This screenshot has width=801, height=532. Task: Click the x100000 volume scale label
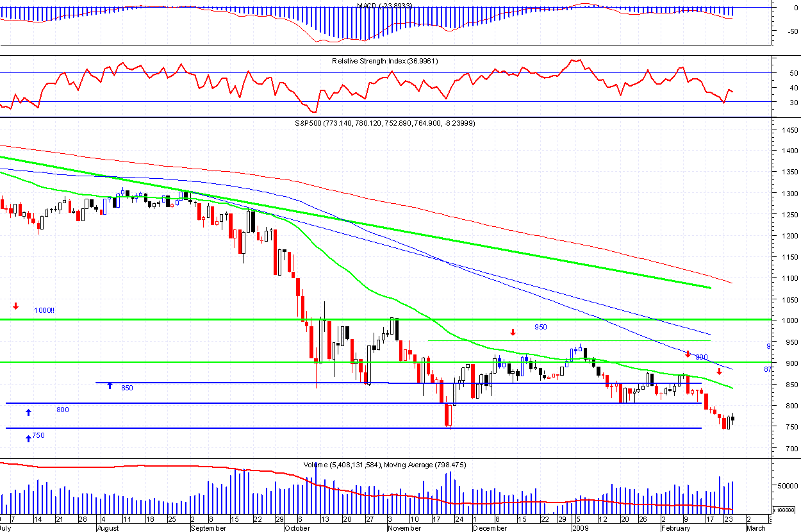(783, 510)
